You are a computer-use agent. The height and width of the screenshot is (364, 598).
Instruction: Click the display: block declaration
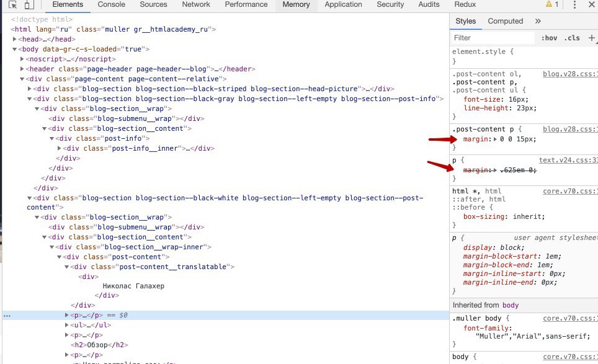[494, 248]
